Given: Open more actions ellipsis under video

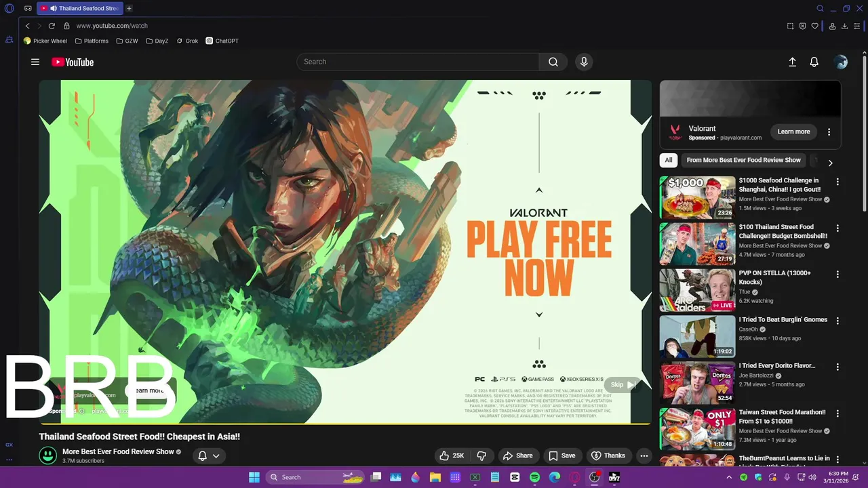Looking at the screenshot, I should pos(644,455).
